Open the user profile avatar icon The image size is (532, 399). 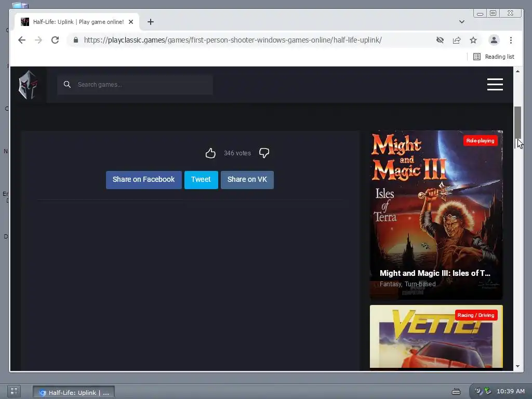click(494, 40)
